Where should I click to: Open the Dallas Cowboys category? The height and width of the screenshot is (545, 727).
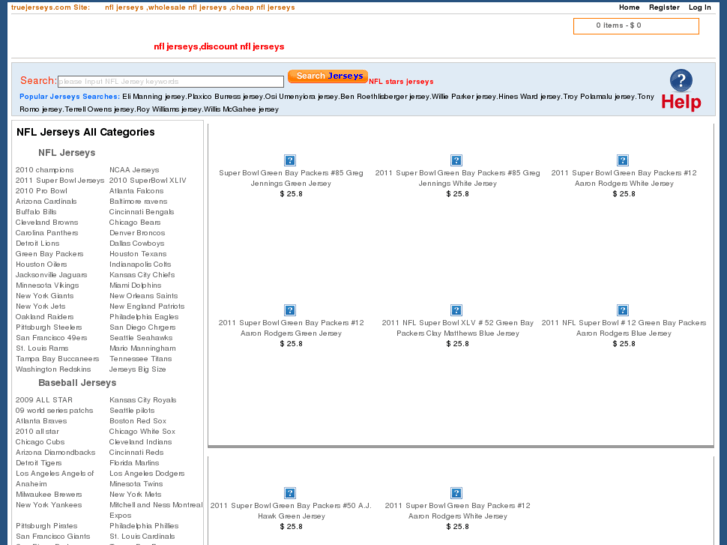(x=137, y=244)
